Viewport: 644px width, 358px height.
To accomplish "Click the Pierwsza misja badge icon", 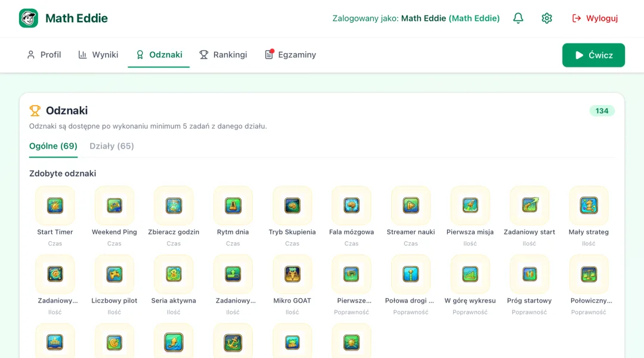I will tap(470, 205).
